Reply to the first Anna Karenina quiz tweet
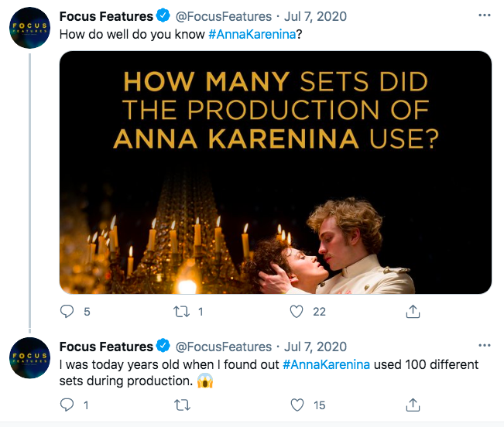This screenshot has height=427, width=504. tap(67, 311)
